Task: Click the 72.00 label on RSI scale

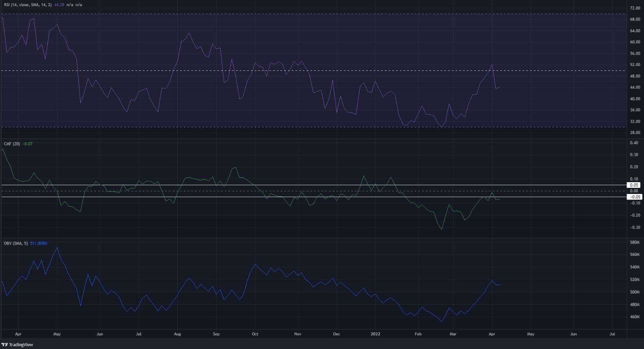Action: (x=635, y=8)
